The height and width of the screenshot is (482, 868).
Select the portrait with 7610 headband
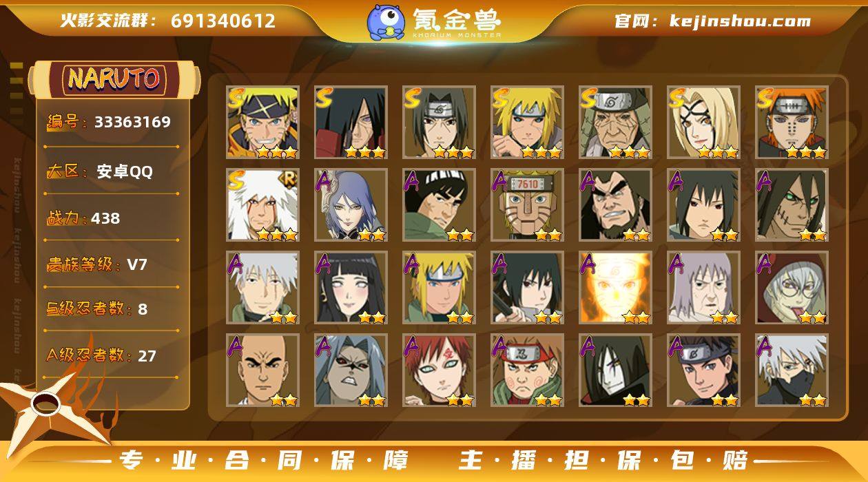(x=527, y=205)
